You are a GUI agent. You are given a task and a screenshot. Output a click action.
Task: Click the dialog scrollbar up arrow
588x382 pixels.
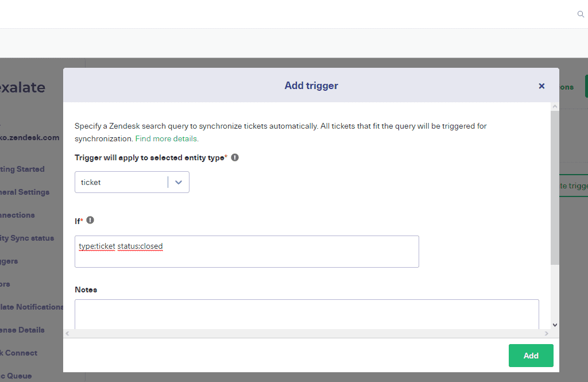coord(555,107)
